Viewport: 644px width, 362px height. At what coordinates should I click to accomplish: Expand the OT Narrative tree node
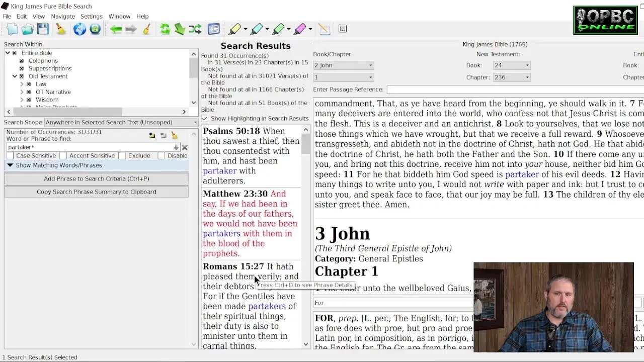(22, 92)
